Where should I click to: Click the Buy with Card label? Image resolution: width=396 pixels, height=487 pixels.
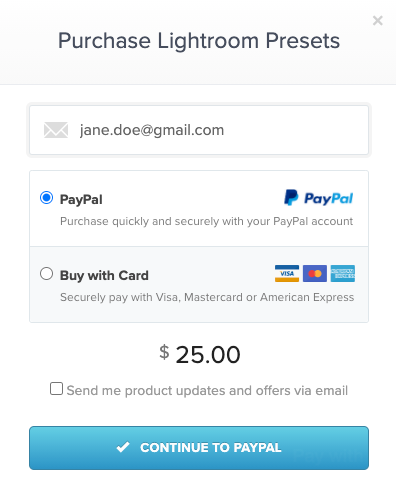[104, 276]
